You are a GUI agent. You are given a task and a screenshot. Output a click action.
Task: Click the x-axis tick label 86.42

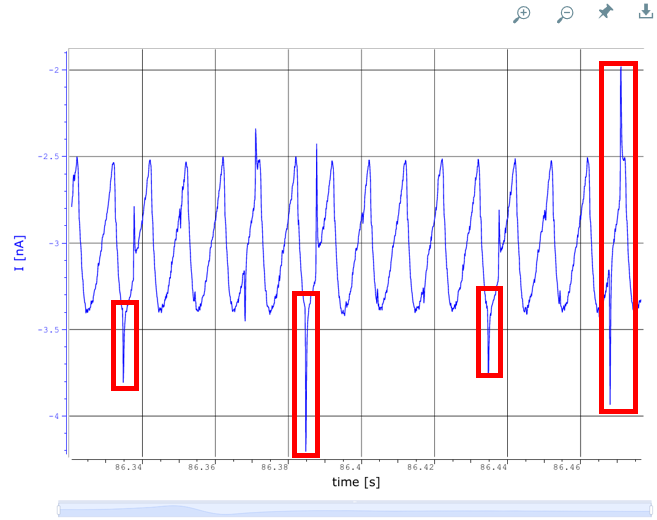point(421,467)
